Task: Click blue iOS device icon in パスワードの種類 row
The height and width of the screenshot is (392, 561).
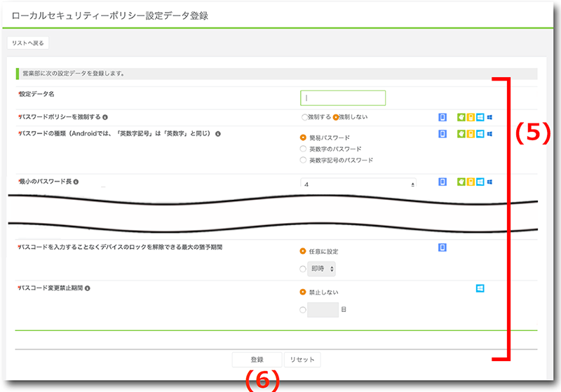Action: point(442,134)
